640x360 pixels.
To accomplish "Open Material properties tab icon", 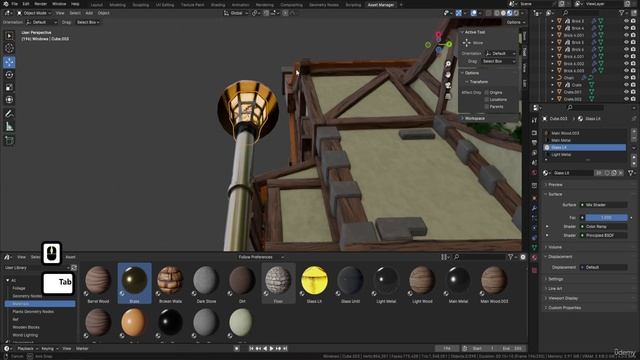I will pos(534,258).
